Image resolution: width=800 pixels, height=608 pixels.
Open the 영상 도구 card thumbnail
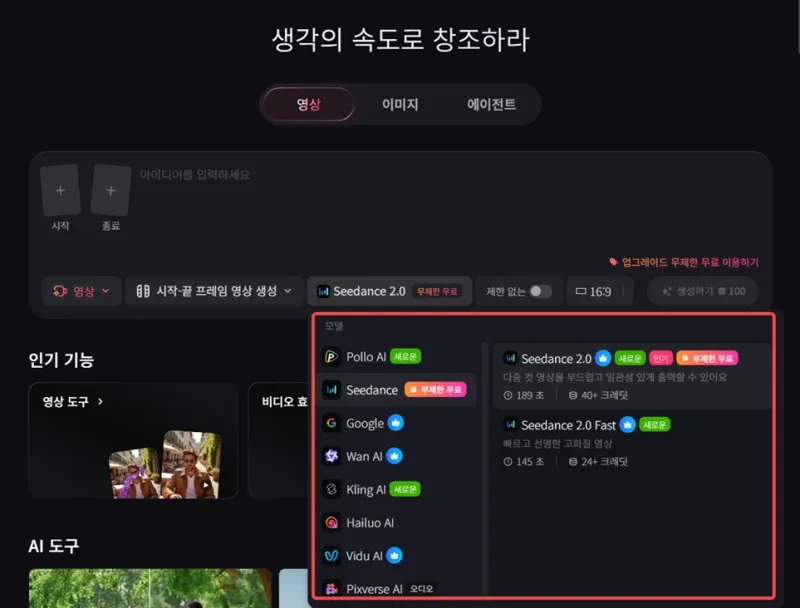pos(164,464)
